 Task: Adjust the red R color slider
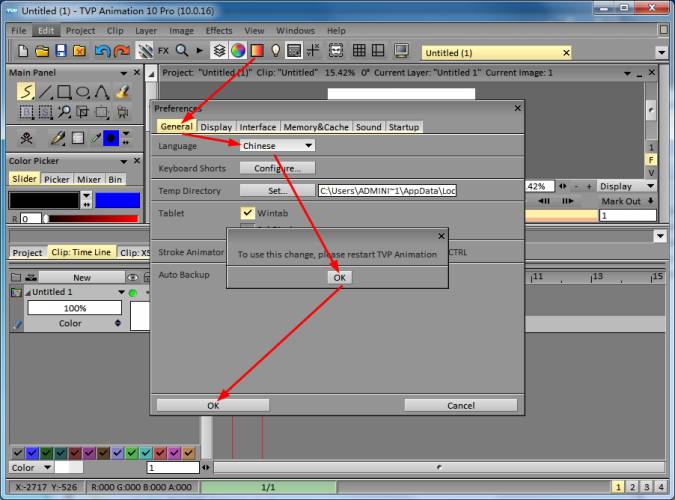click(93, 219)
